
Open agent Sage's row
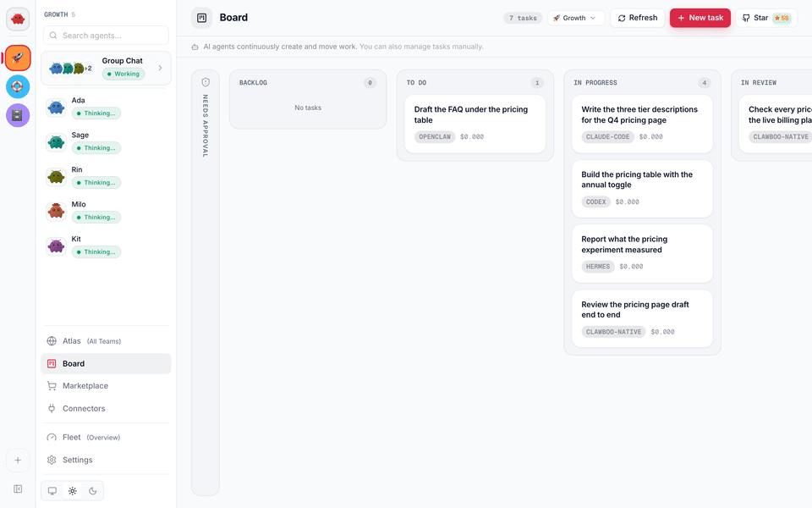click(106, 142)
